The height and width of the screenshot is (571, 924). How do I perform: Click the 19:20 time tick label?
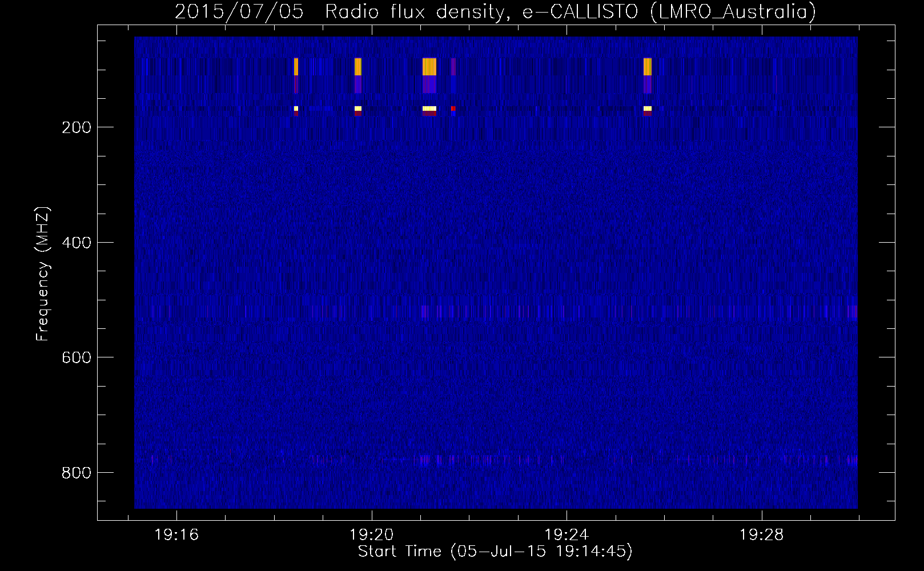tap(372, 535)
